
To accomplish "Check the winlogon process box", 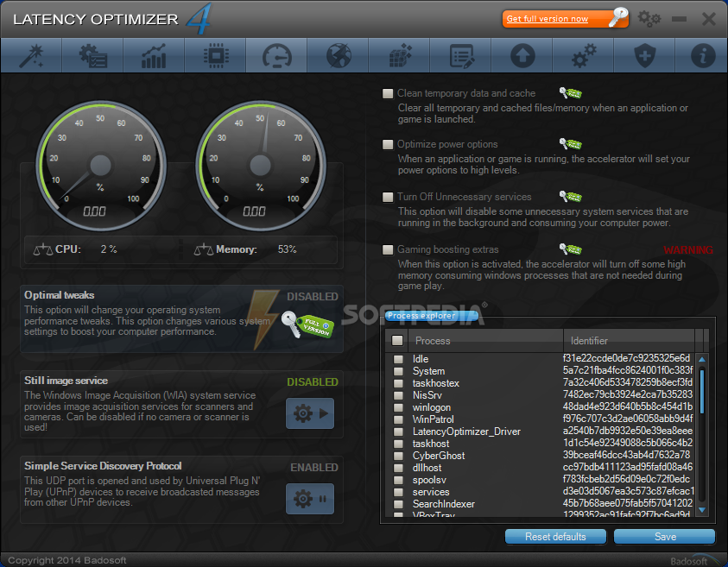I will (x=398, y=407).
